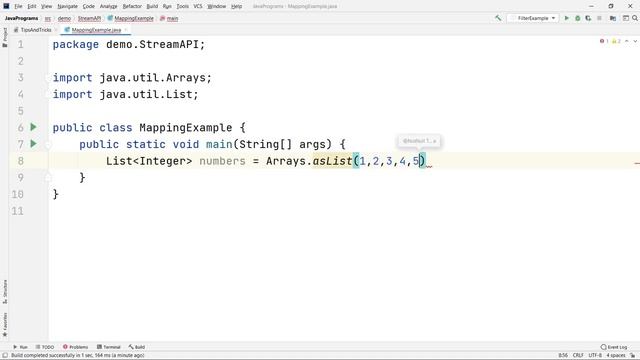The image size is (640, 360).
Task: Click the Stop icon in toolbar
Action: (599, 18)
